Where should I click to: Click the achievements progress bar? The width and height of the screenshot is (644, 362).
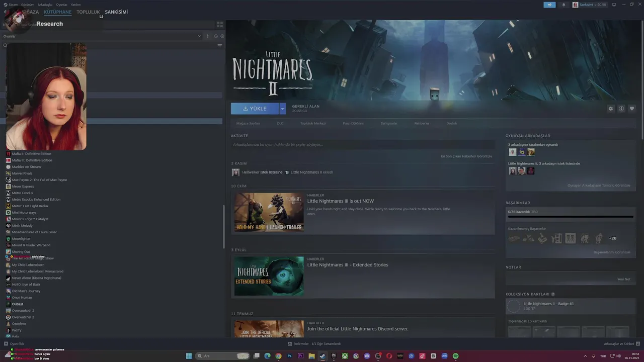[571, 217]
